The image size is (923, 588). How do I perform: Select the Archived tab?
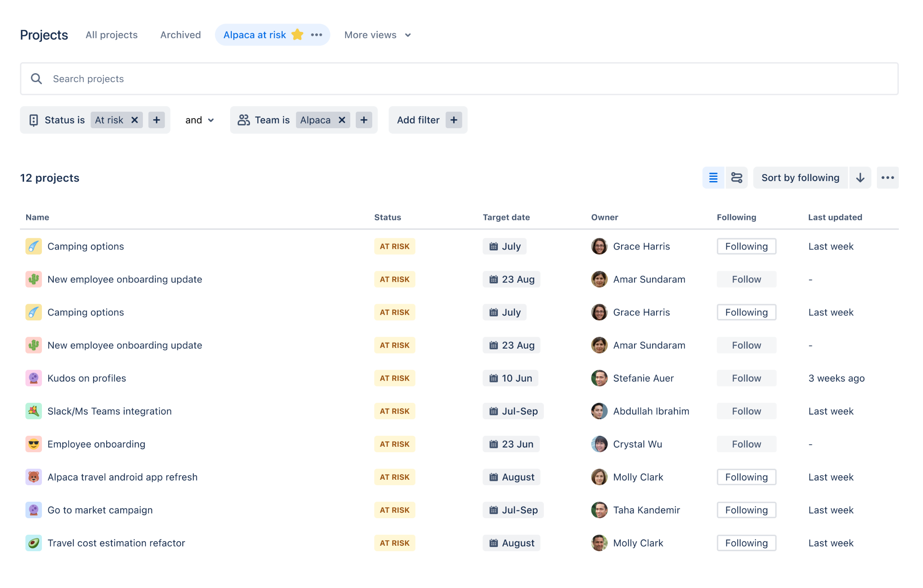(180, 35)
